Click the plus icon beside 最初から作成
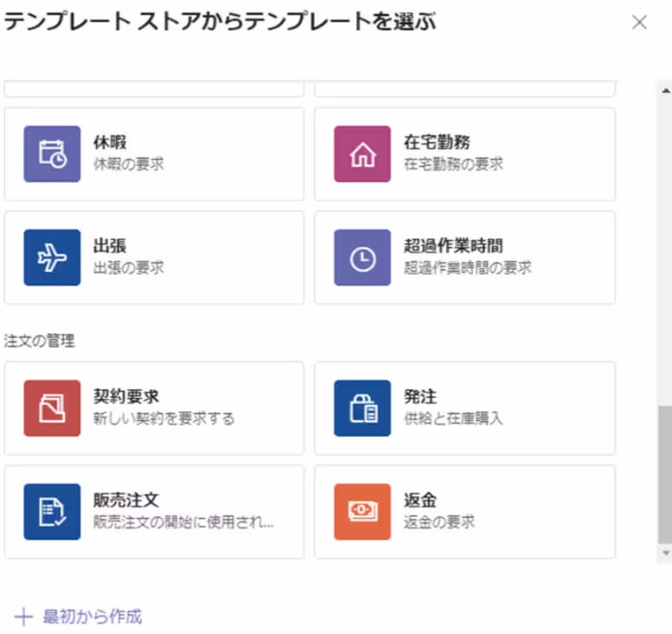672x634 pixels. (23, 618)
